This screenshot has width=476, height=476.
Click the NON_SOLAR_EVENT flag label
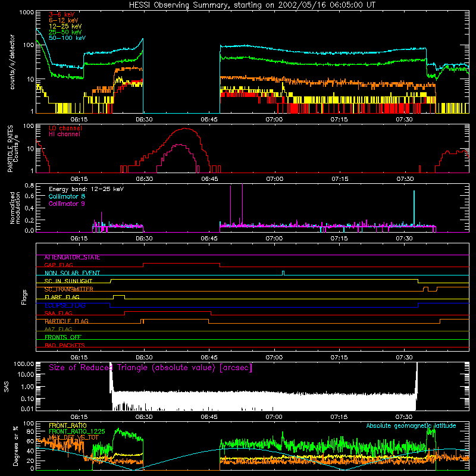[72, 273]
